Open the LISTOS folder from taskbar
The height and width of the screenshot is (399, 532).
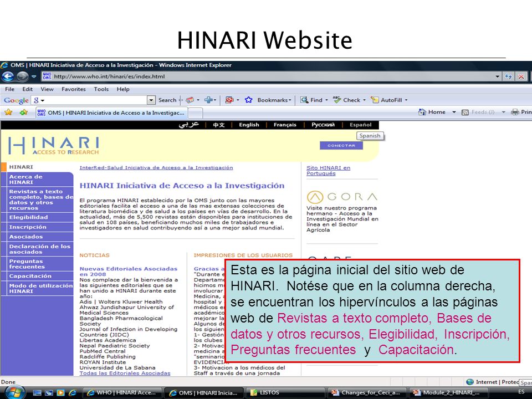click(285, 392)
